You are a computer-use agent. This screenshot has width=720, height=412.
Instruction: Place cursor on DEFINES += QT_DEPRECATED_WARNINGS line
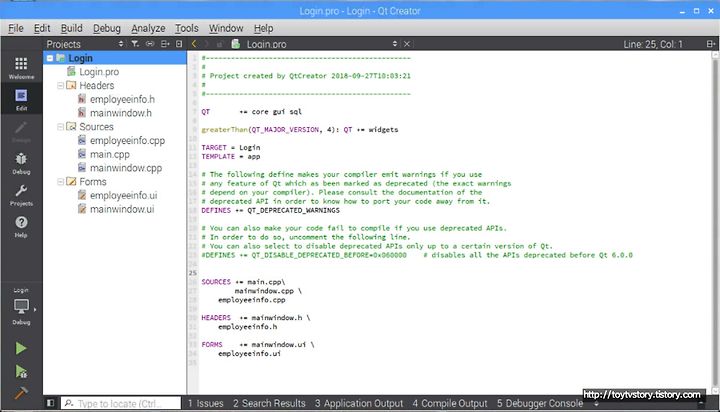(x=270, y=210)
